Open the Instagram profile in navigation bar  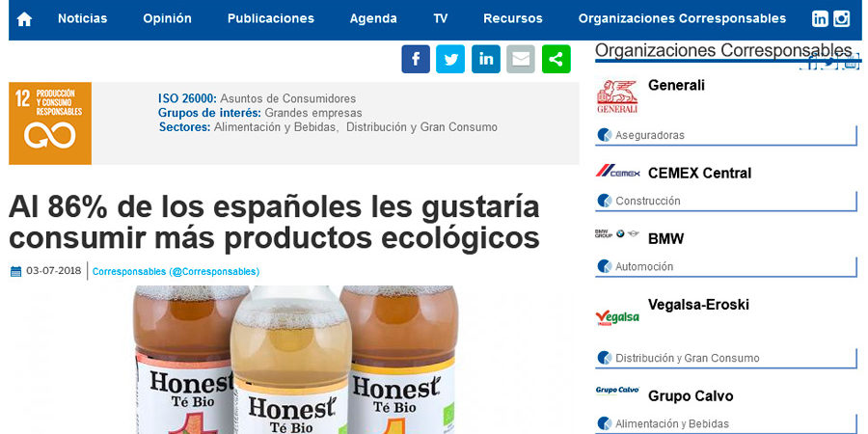[841, 19]
